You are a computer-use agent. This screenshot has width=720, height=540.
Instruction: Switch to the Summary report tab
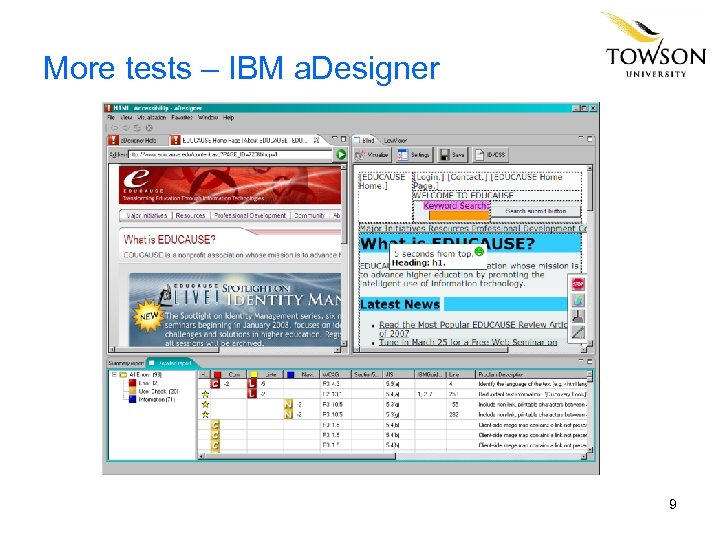[x=126, y=363]
